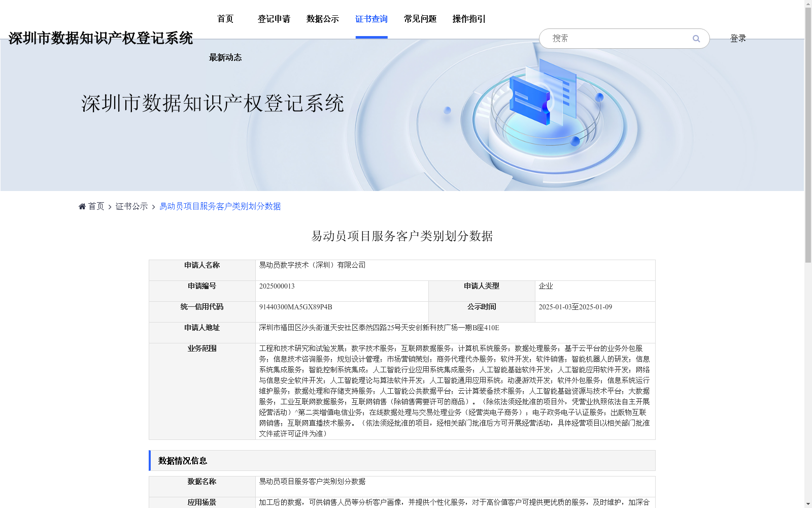Click application number 2025000013

pyautogui.click(x=277, y=287)
